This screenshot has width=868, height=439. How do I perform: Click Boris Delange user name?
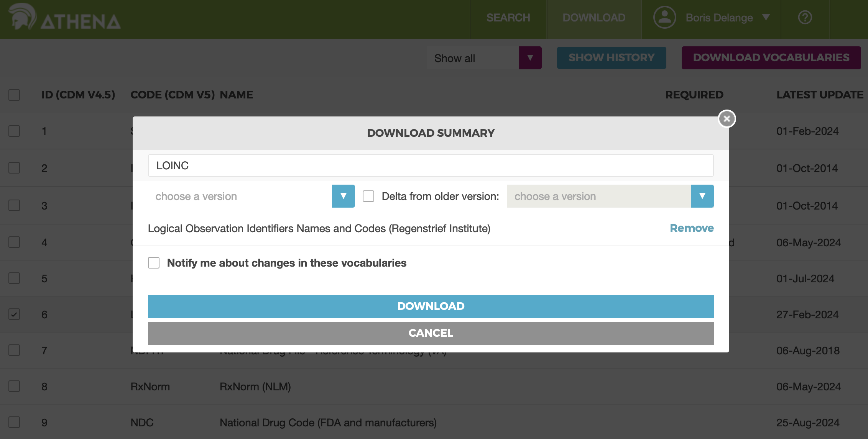[x=719, y=18]
